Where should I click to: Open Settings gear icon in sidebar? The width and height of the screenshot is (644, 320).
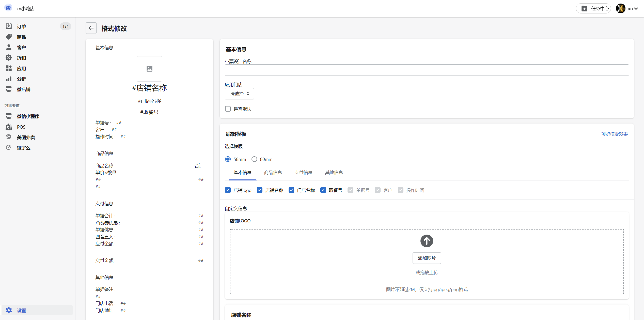click(x=9, y=310)
